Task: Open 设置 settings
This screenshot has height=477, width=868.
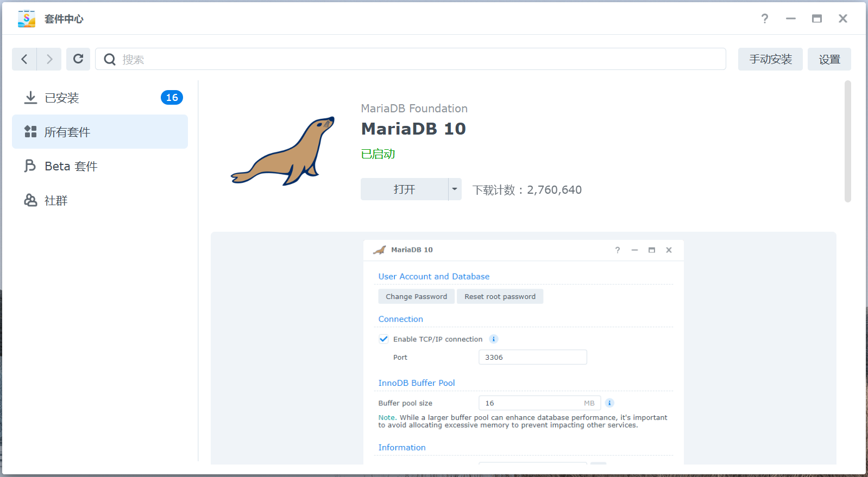Action: (x=829, y=59)
